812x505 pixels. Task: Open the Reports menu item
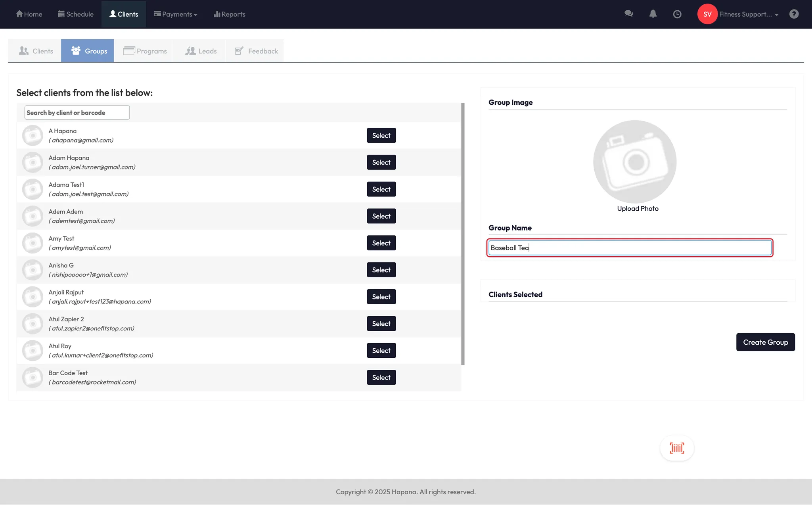tap(230, 14)
